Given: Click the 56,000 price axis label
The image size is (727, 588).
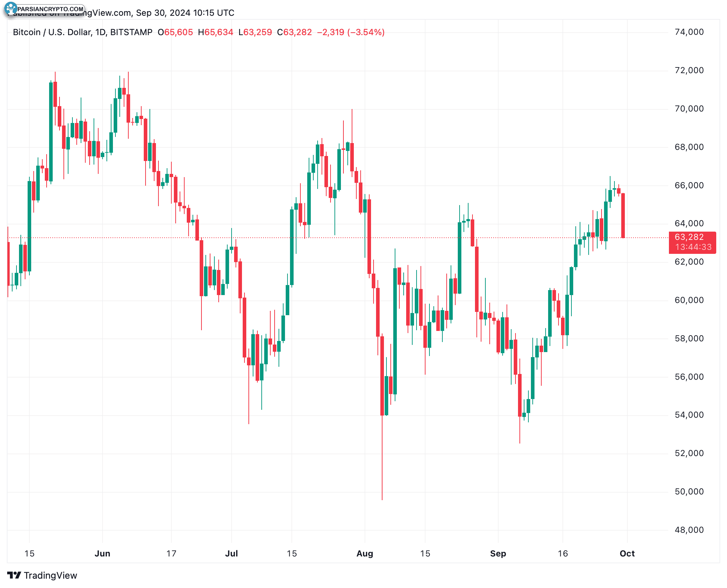Looking at the screenshot, I should 689,377.
